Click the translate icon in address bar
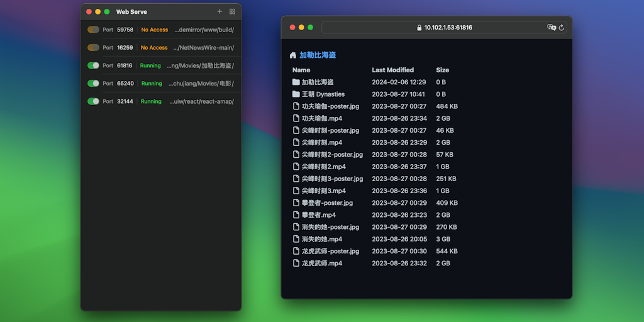The width and height of the screenshot is (644, 322). [552, 28]
